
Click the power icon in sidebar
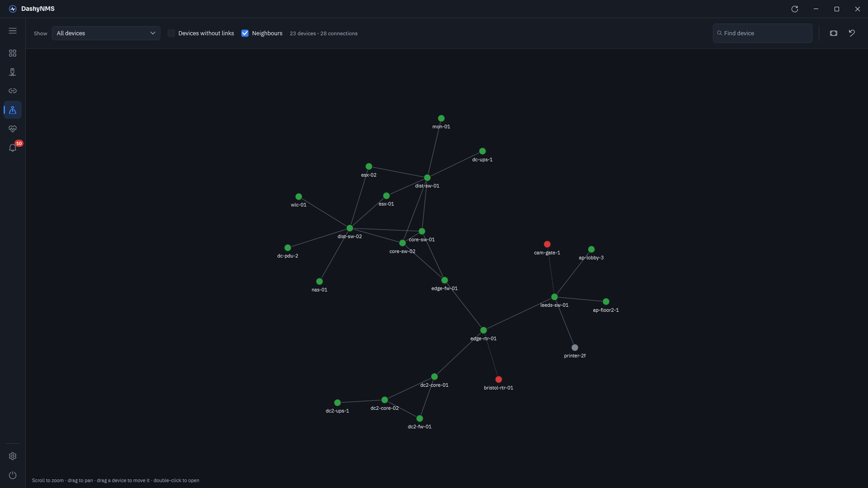[x=13, y=475]
